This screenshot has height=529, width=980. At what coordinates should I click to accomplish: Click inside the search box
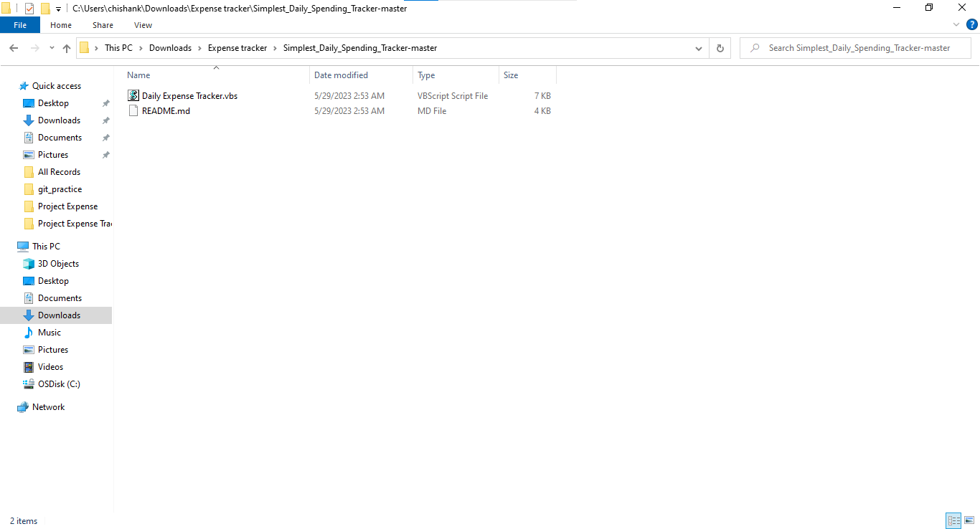(854, 47)
